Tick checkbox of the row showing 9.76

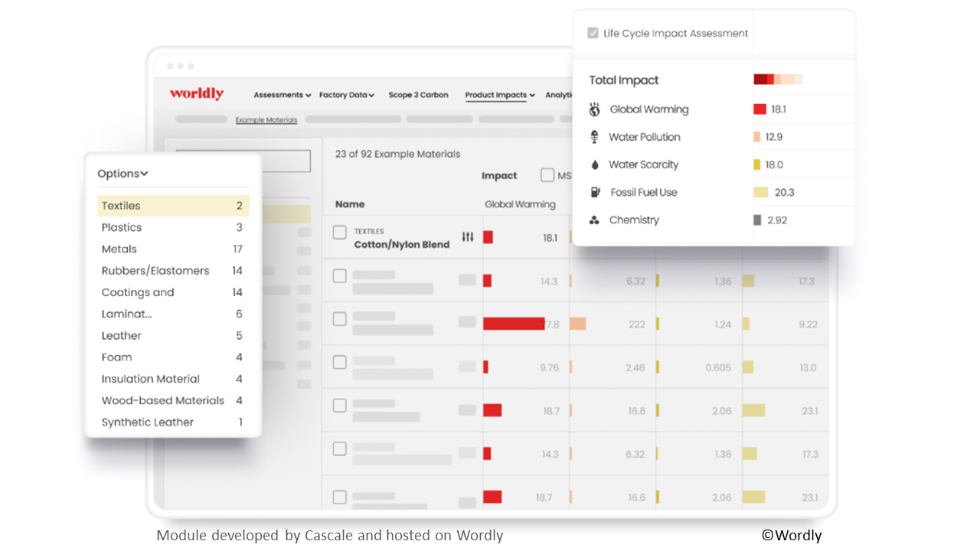[340, 362]
